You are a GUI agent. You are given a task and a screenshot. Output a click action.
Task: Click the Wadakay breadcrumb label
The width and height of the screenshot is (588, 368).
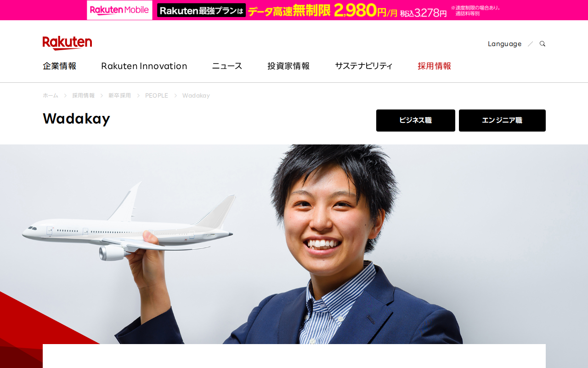pyautogui.click(x=196, y=96)
